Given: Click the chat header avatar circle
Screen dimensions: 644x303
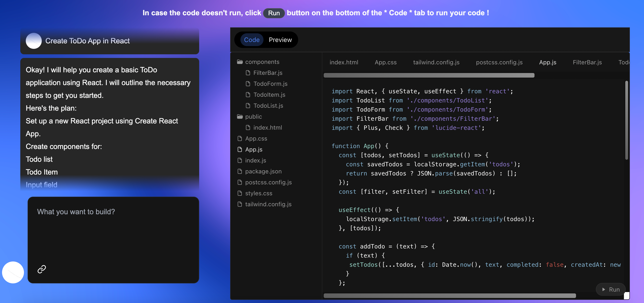Looking at the screenshot, I should (x=34, y=41).
